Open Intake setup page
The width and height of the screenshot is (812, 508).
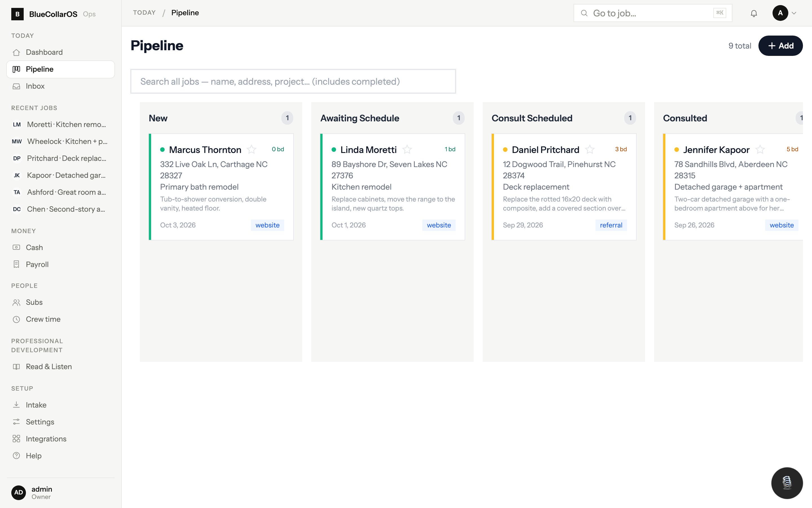tap(60, 405)
